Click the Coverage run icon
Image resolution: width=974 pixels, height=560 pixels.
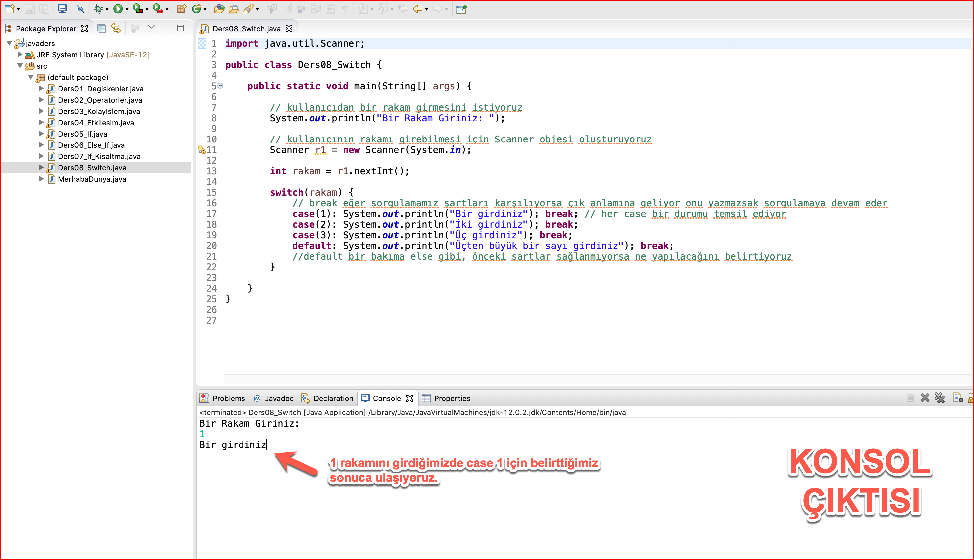pyautogui.click(x=137, y=8)
